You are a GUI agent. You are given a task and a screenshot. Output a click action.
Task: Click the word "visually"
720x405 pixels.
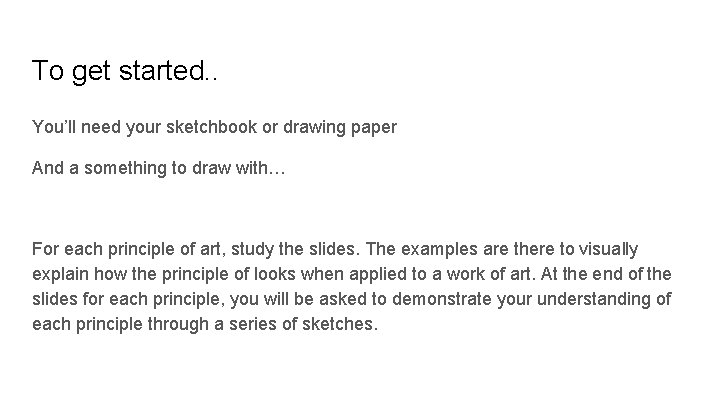[608, 248]
